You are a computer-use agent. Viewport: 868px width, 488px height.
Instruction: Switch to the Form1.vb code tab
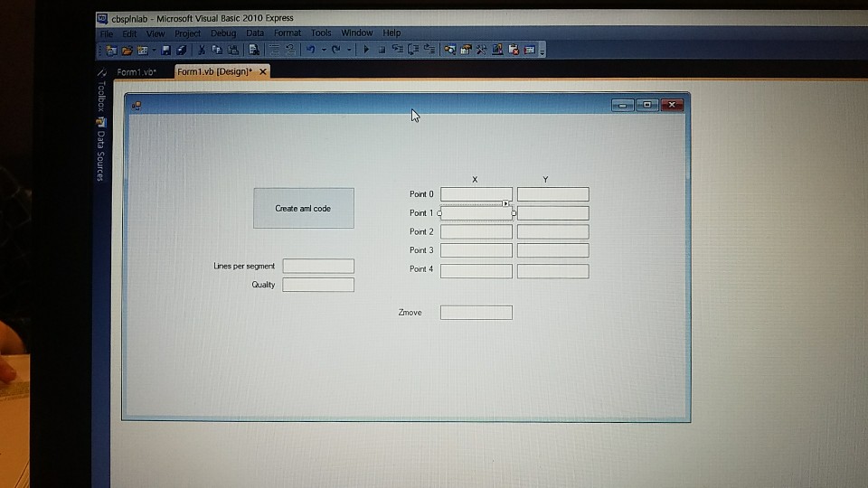tap(137, 72)
